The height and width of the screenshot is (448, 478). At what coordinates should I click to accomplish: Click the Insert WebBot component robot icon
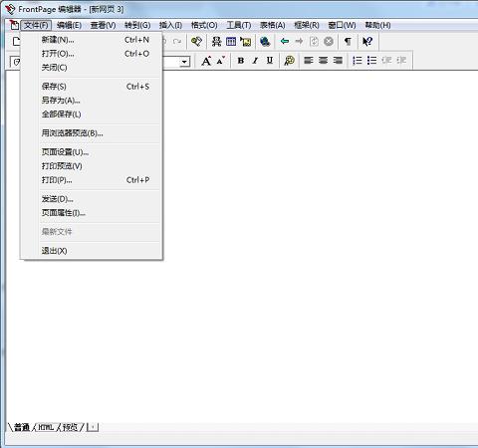216,42
